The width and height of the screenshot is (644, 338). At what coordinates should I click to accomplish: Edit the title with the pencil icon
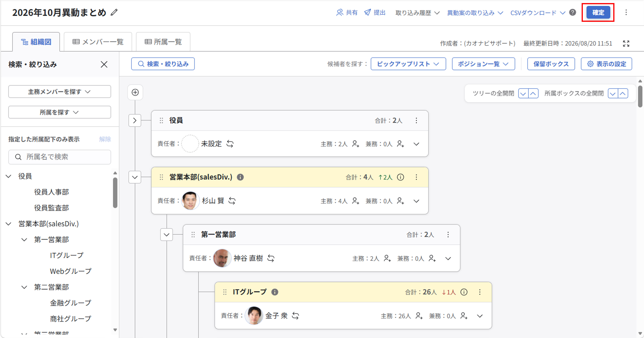114,12
